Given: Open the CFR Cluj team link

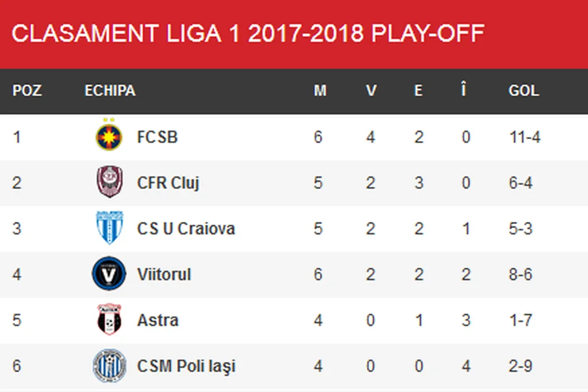Looking at the screenshot, I should click(x=168, y=183).
